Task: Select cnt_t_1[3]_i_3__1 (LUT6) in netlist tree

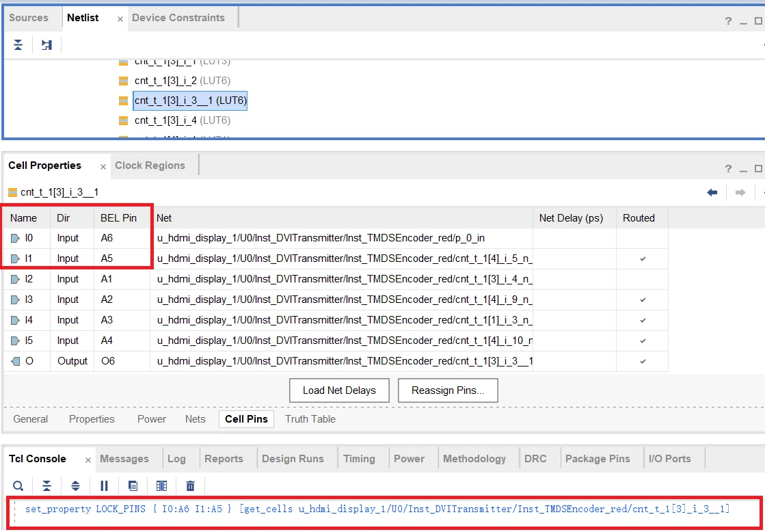Action: click(x=190, y=101)
